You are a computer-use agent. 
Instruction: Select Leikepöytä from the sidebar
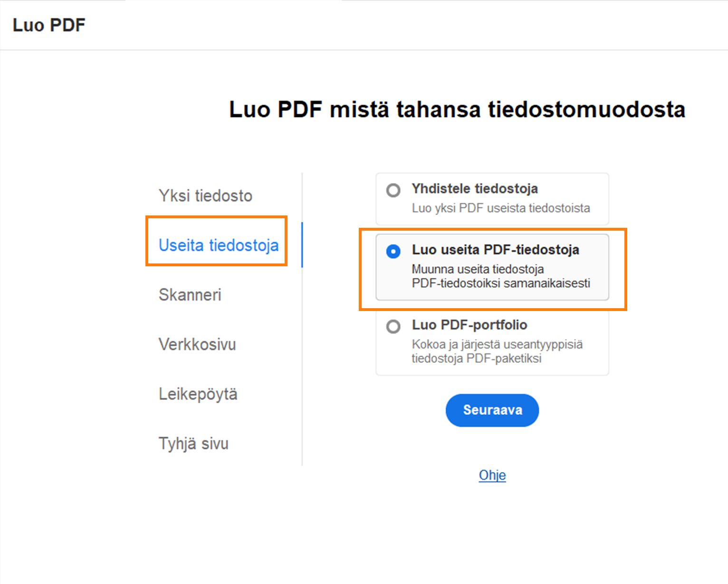point(198,394)
